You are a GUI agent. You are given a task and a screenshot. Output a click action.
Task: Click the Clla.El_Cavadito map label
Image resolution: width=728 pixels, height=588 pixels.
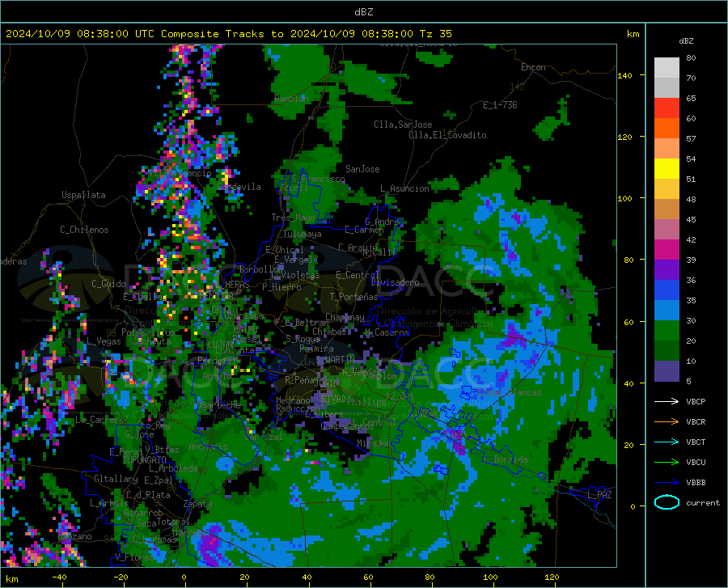(x=447, y=135)
